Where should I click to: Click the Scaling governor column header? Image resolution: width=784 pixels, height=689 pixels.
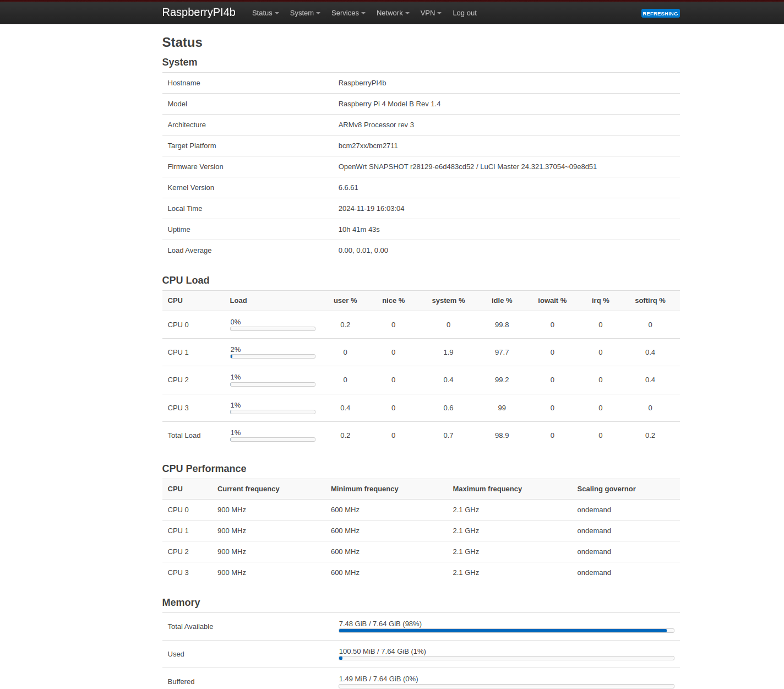(x=606, y=489)
